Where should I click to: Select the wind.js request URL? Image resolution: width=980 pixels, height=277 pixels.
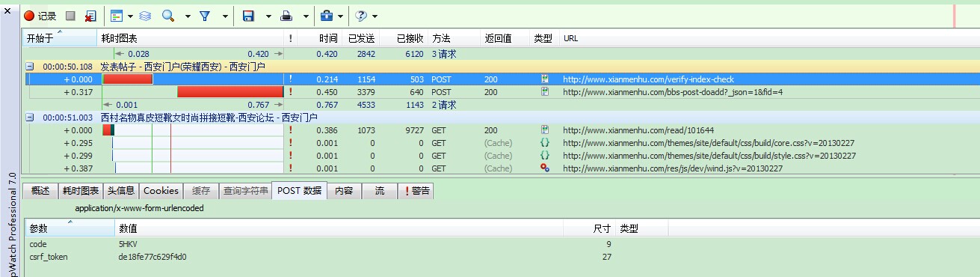673,168
